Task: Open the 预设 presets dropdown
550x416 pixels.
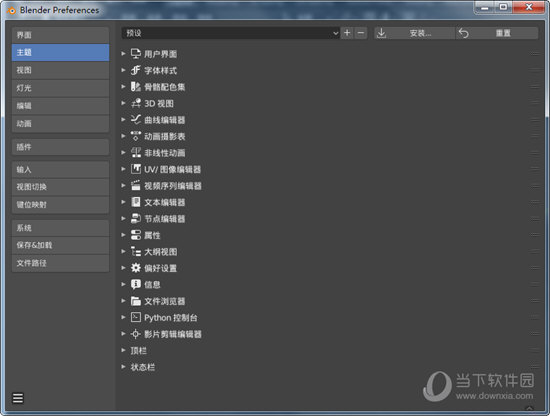Action: click(x=230, y=33)
